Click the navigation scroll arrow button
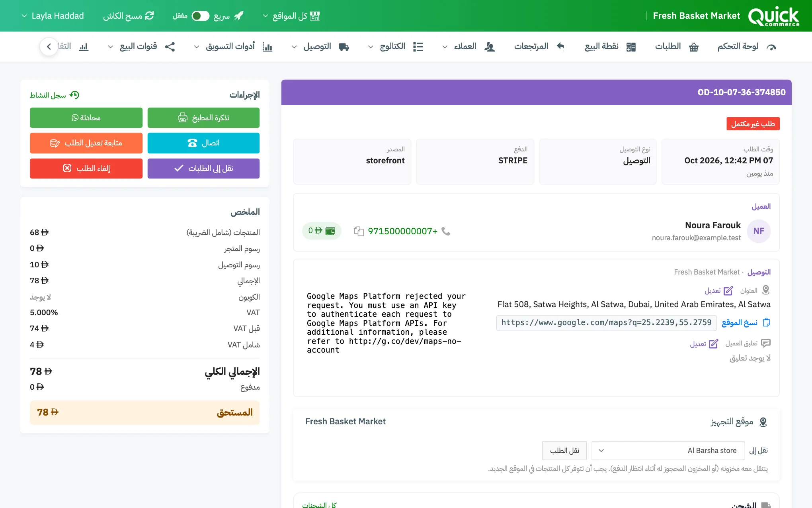This screenshot has height=508, width=812. click(x=49, y=47)
